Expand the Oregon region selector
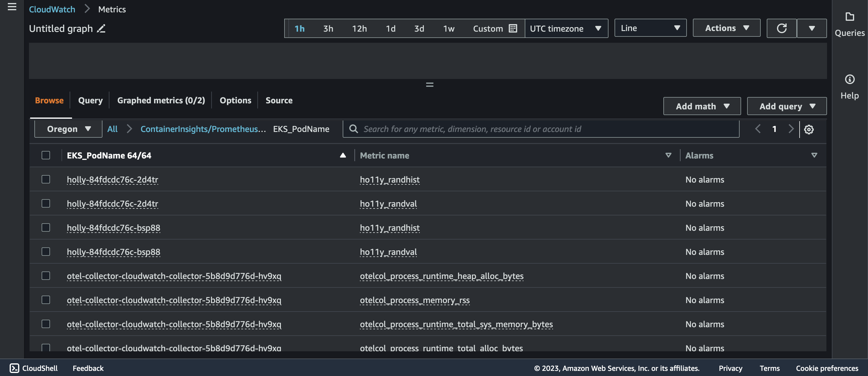Viewport: 868px width, 376px height. 68,129
